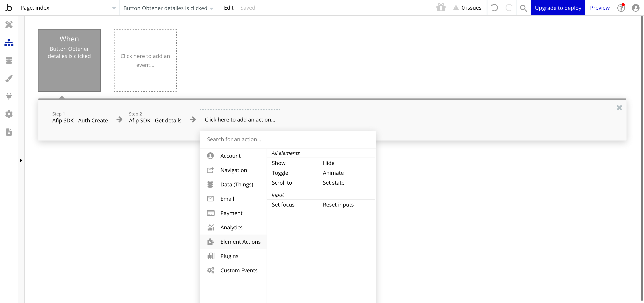Viewport: 644px width, 303px height.
Task: Choose the Set state action
Action: [x=333, y=183]
